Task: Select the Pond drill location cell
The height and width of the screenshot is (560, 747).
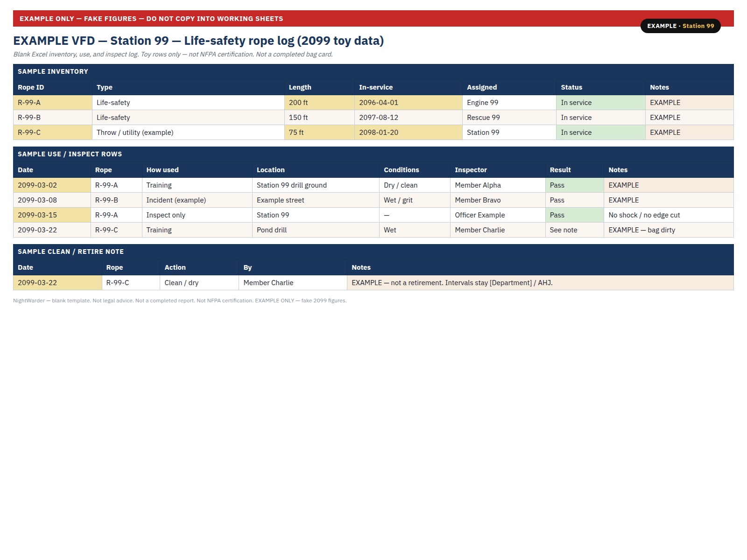Action: pos(316,230)
